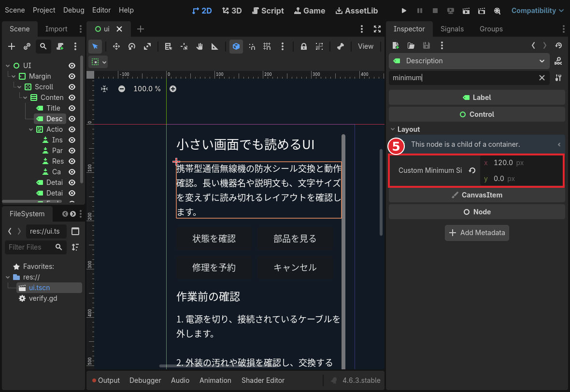Image resolution: width=570 pixels, height=392 pixels.
Task: Activate the Scale Mode tool
Action: tap(147, 46)
